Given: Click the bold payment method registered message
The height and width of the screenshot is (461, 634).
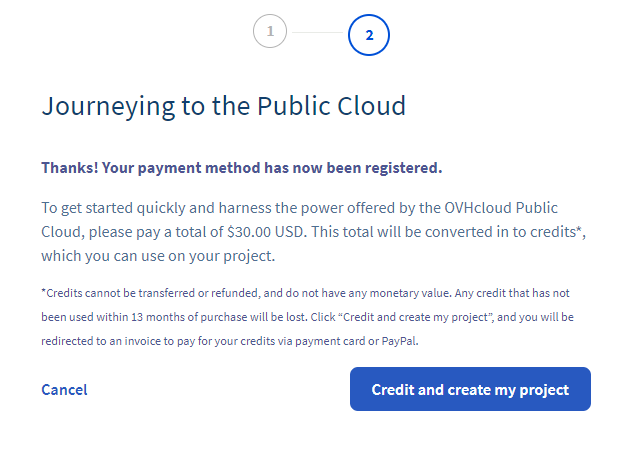Looking at the screenshot, I should coord(241,167).
